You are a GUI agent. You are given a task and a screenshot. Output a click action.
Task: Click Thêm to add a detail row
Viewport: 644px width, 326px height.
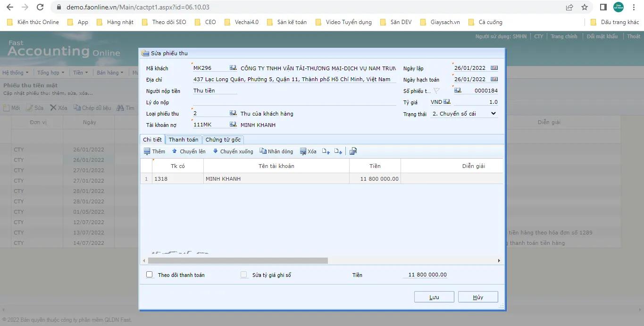[154, 151]
